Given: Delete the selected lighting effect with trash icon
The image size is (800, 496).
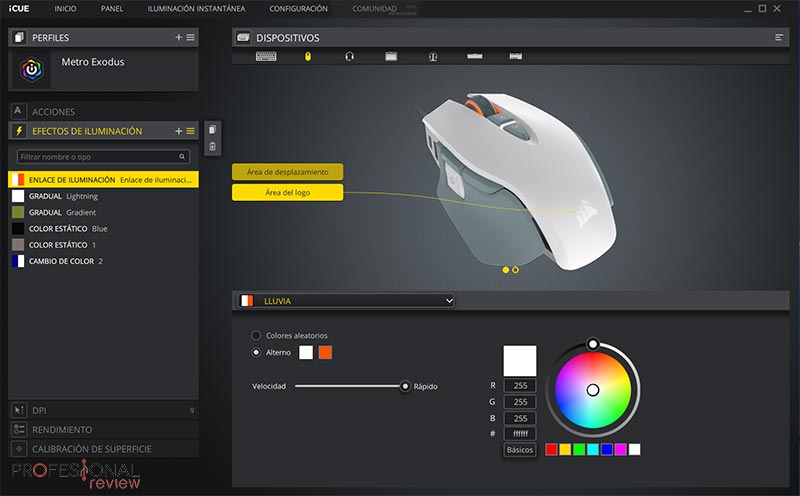Looking at the screenshot, I should tap(213, 147).
